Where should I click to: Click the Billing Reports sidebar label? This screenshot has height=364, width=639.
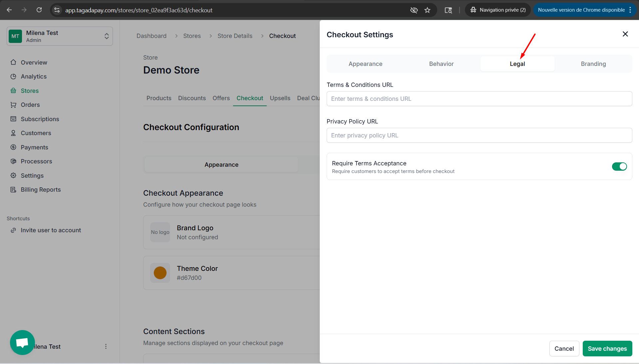[41, 190]
